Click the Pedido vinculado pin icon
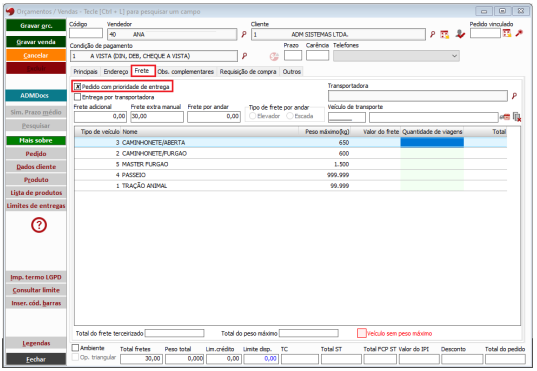The height and width of the screenshot is (371, 537). tap(519, 33)
